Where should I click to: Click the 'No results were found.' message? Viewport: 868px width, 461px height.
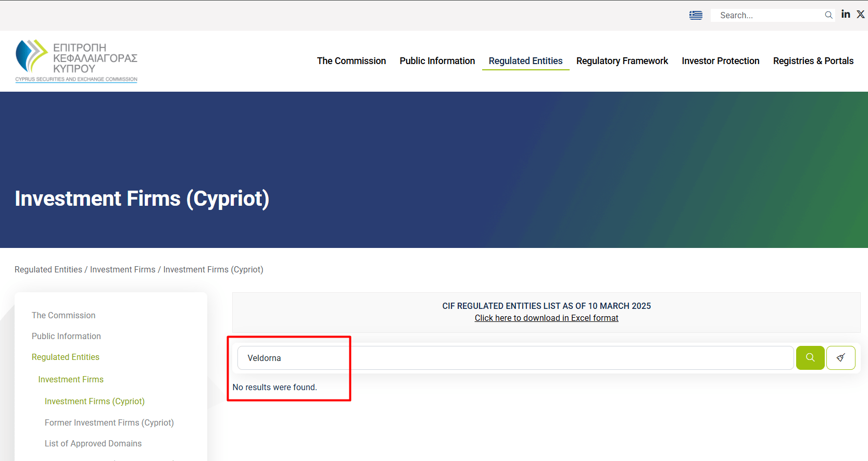[x=275, y=387]
